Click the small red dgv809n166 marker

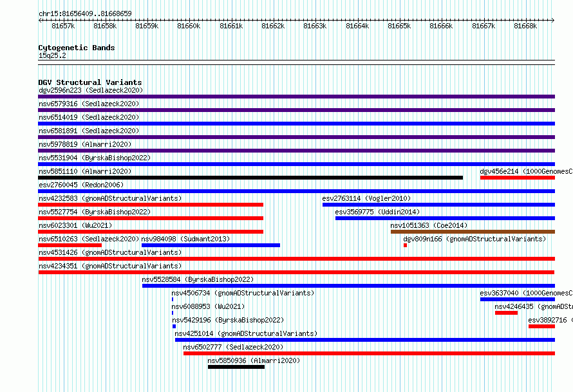pos(405,245)
